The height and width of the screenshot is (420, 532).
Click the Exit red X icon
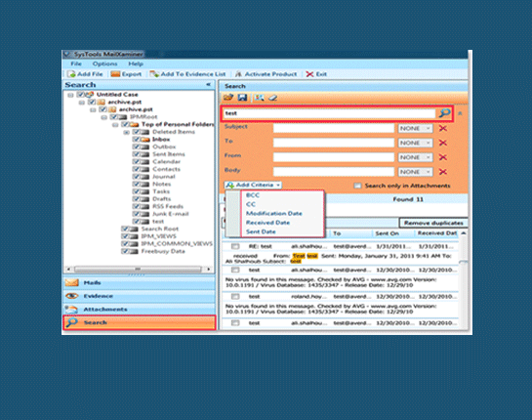click(309, 74)
